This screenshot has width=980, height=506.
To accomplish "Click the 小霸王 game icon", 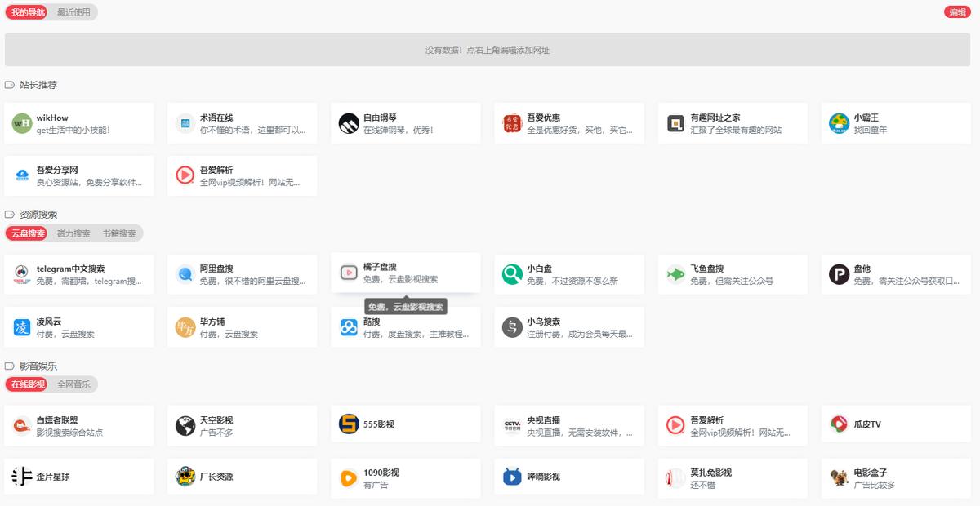I will (839, 123).
